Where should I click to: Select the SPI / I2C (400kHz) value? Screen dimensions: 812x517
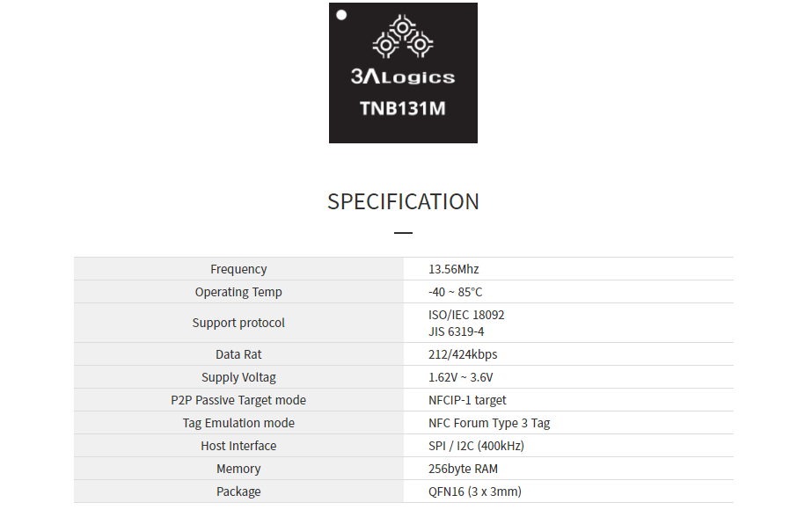tap(476, 446)
